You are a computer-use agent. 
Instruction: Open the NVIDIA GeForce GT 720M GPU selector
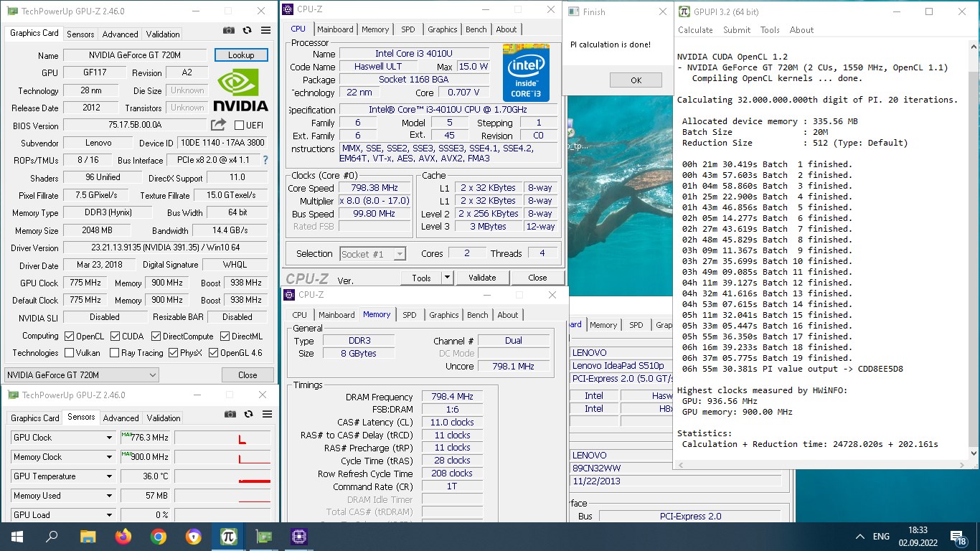(x=81, y=375)
